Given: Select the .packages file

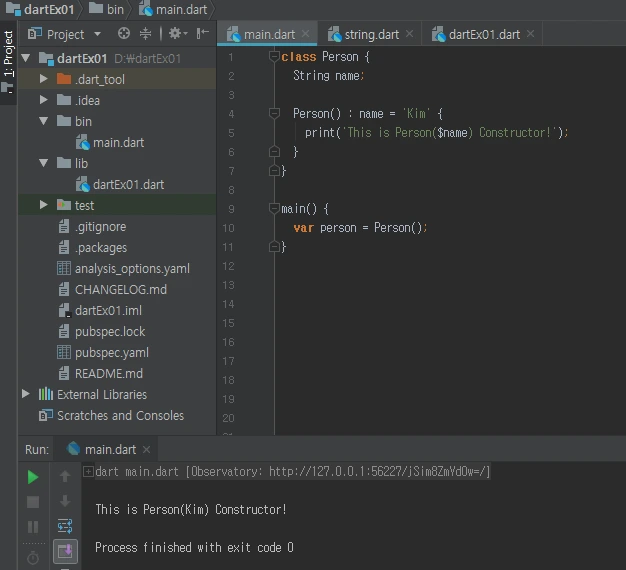Looking at the screenshot, I should [93, 247].
